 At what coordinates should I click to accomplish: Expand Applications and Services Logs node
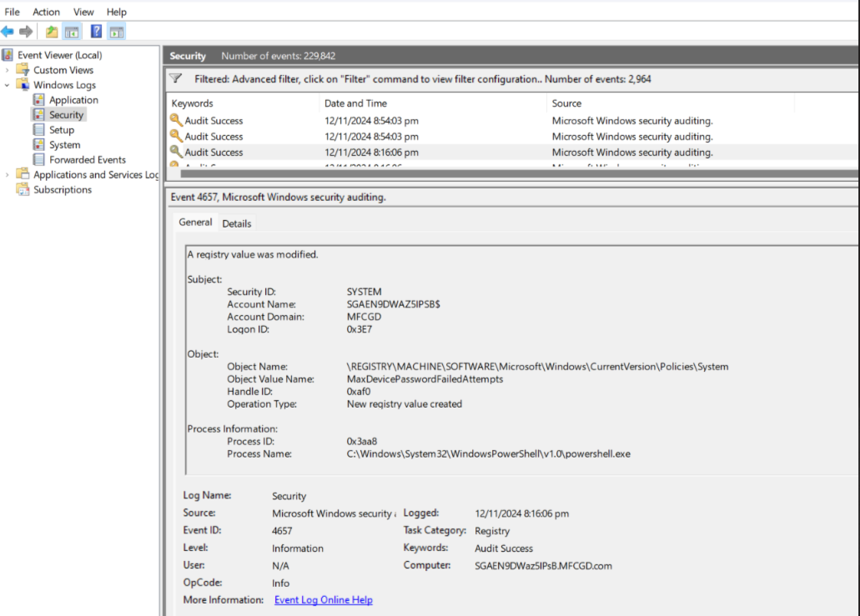[7, 175]
